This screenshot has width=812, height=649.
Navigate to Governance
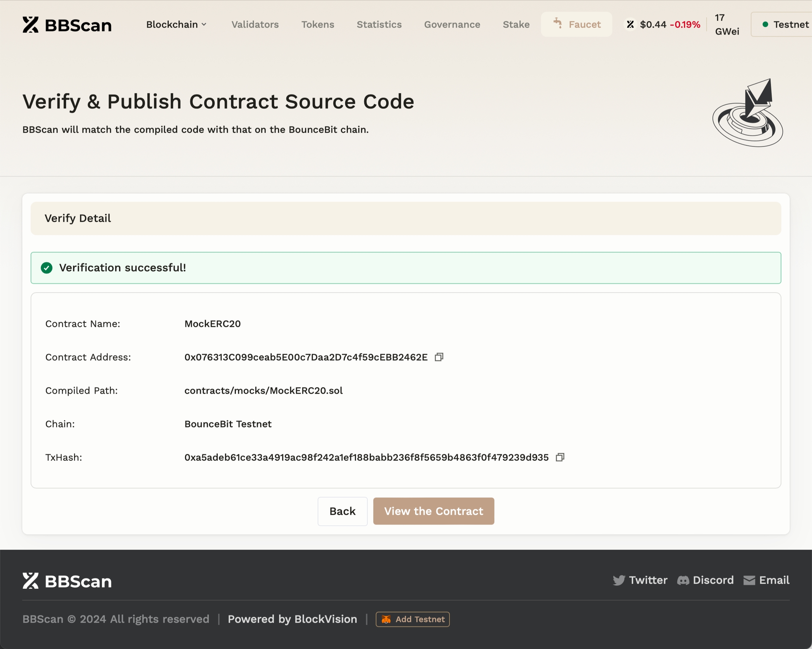[452, 24]
